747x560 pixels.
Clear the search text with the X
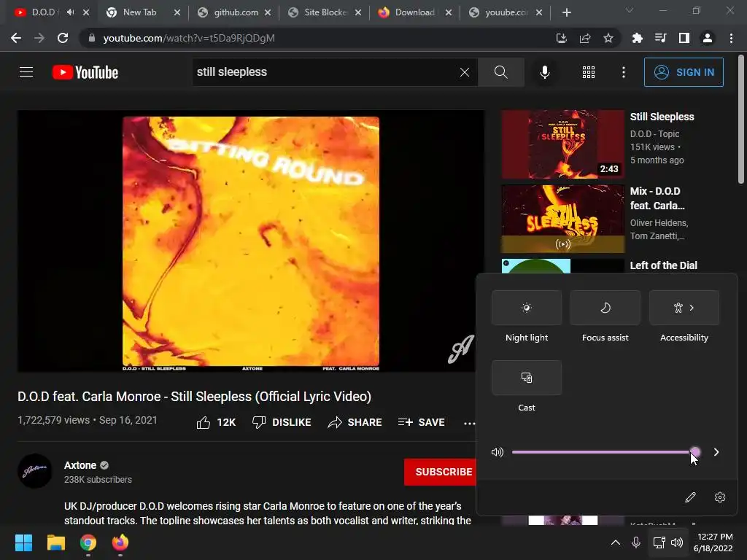[x=465, y=72]
